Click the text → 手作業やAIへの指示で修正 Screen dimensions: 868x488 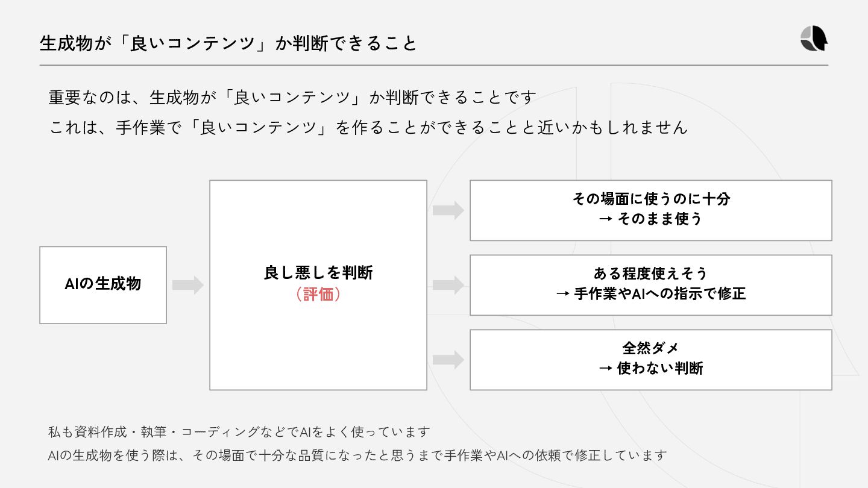click(651, 293)
